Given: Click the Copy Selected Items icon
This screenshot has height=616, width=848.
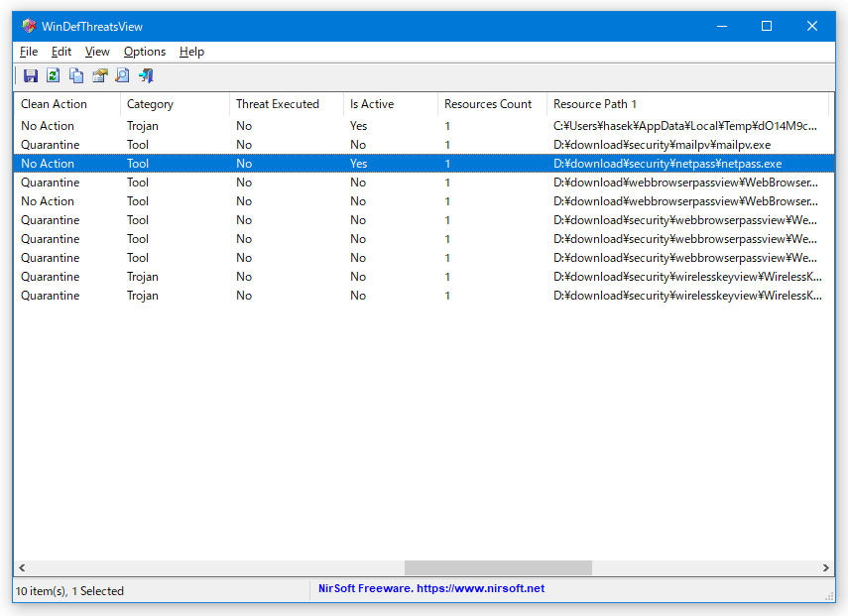Looking at the screenshot, I should click(76, 75).
